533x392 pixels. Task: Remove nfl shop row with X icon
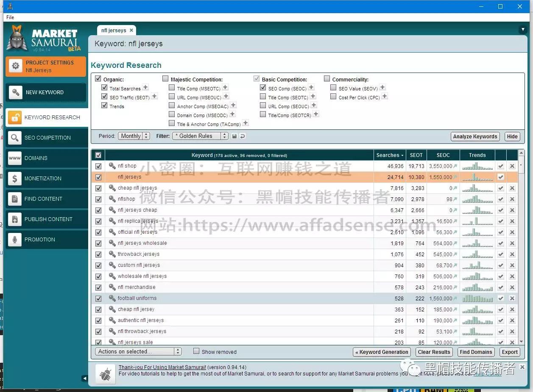[512, 166]
